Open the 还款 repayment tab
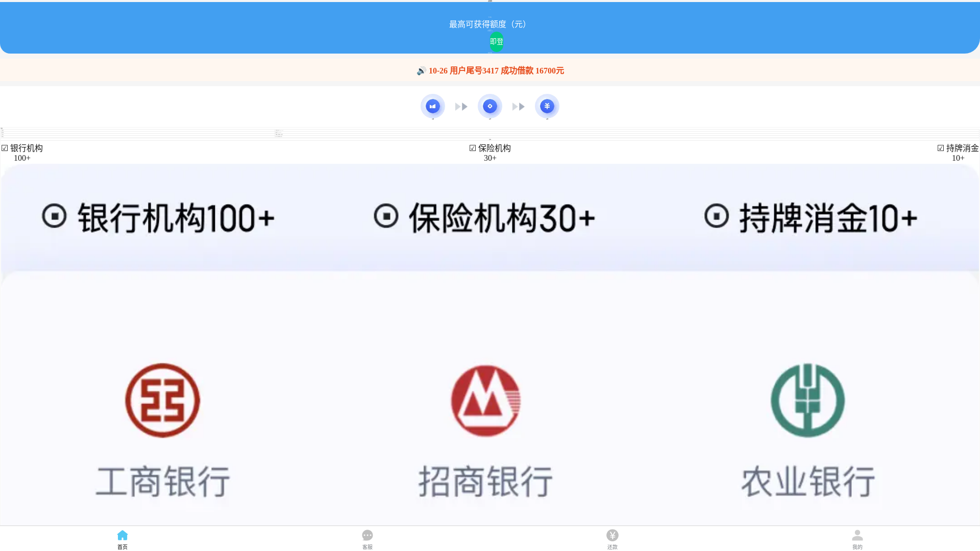This screenshot has height=551, width=980. [x=612, y=539]
